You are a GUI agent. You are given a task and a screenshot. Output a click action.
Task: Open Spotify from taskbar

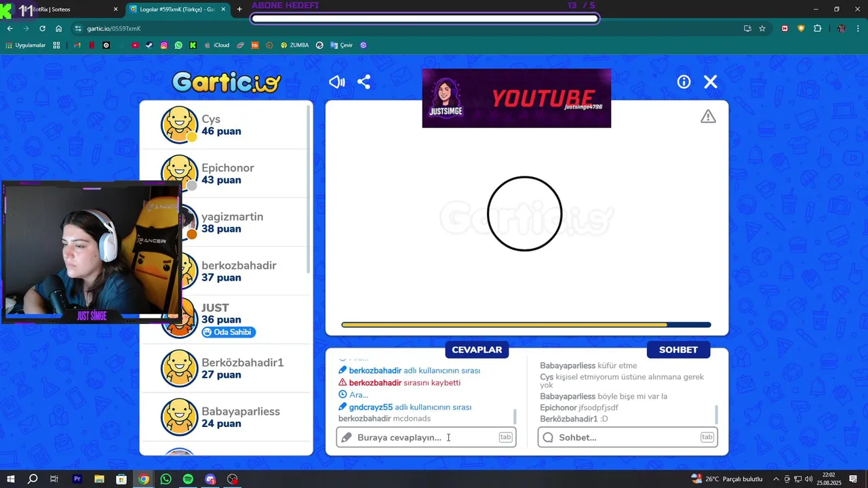(x=188, y=479)
